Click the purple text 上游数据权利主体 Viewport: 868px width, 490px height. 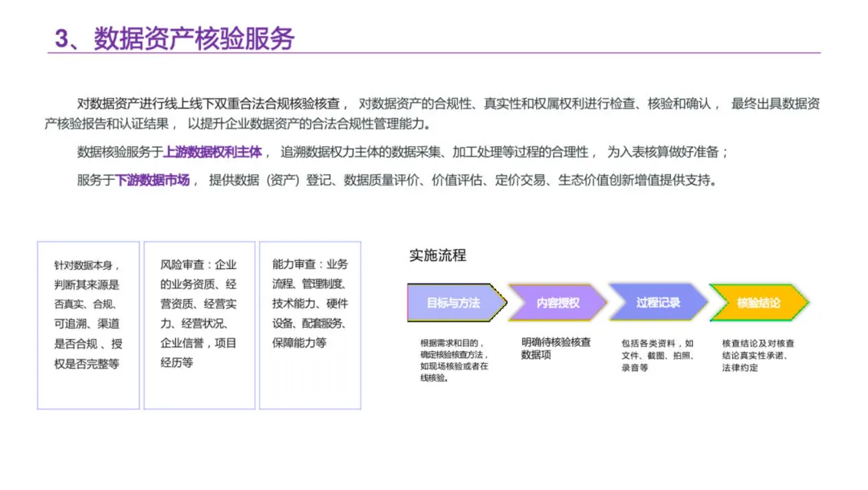[212, 152]
